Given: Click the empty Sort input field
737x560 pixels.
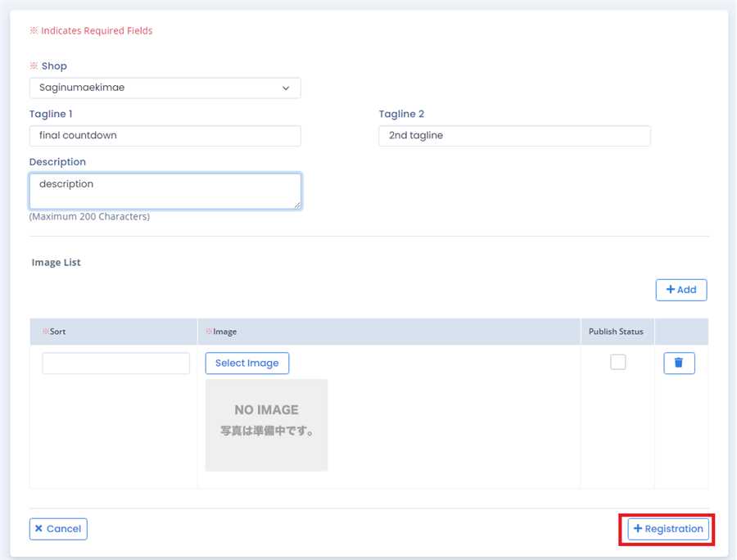Looking at the screenshot, I should click(115, 364).
